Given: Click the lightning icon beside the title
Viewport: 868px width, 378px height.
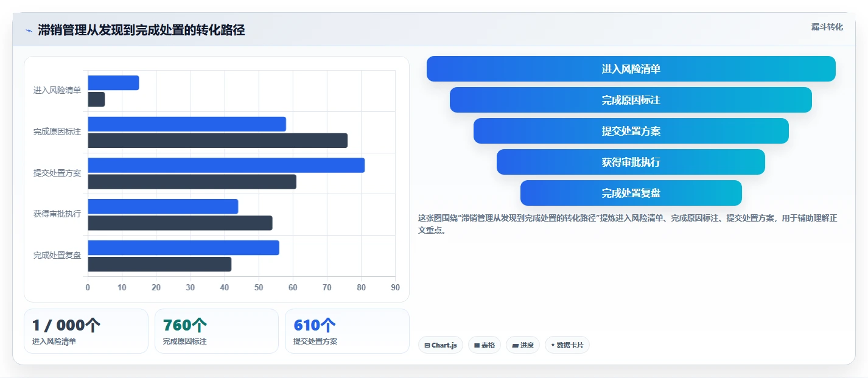Looking at the screenshot, I should point(29,30).
